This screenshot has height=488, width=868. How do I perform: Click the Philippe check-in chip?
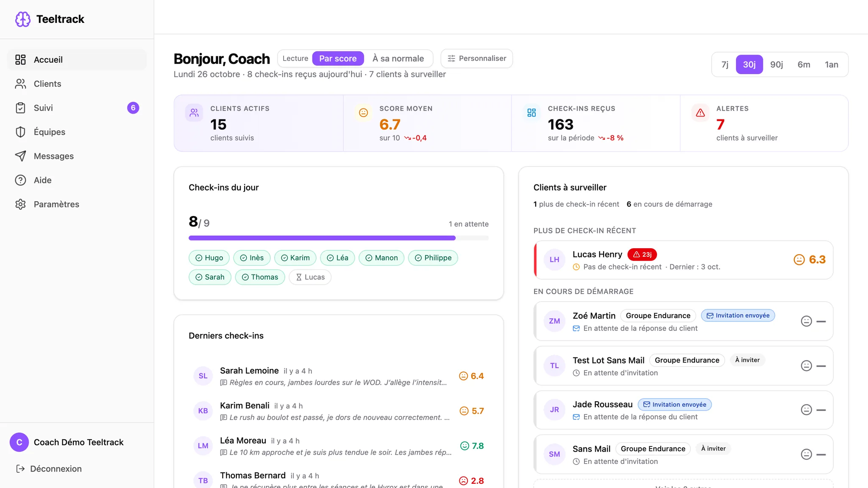coord(433,258)
